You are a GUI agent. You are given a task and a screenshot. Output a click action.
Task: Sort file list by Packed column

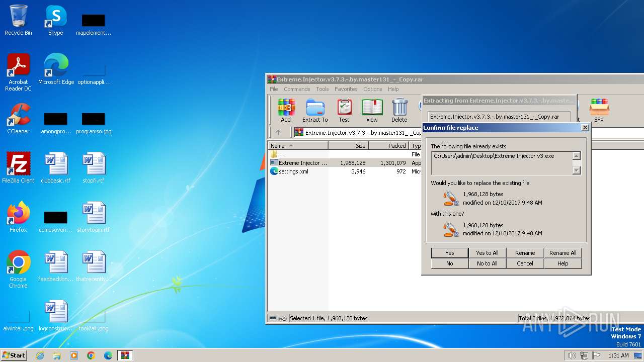tap(389, 146)
